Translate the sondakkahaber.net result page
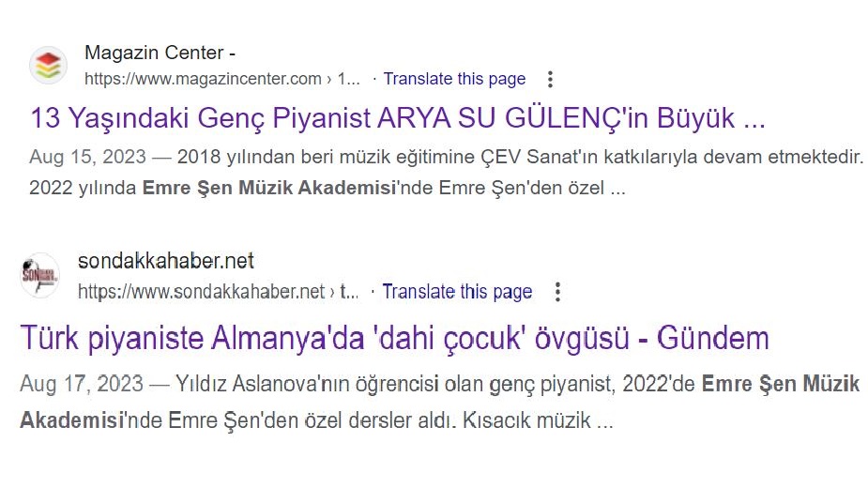This screenshot has width=868, height=488. pyautogui.click(x=457, y=292)
